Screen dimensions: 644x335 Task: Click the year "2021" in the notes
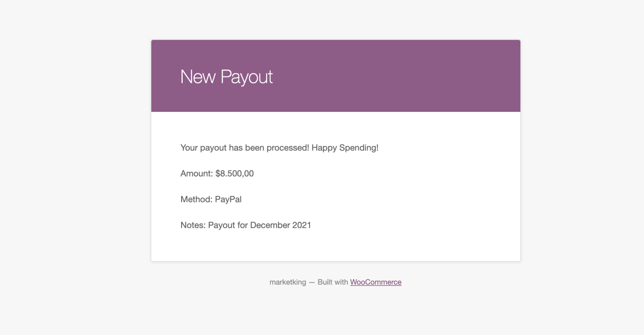point(302,225)
